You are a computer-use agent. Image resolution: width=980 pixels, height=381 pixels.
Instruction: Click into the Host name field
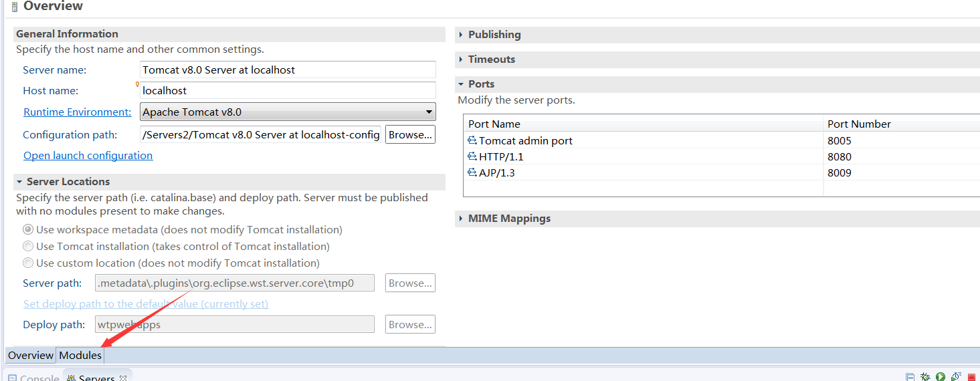288,90
